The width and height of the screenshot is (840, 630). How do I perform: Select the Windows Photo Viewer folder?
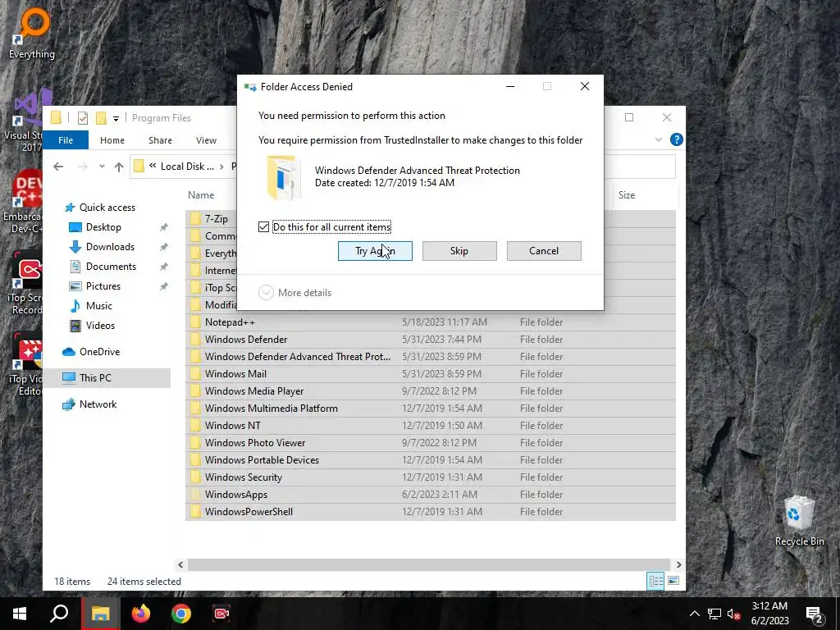(x=431, y=442)
